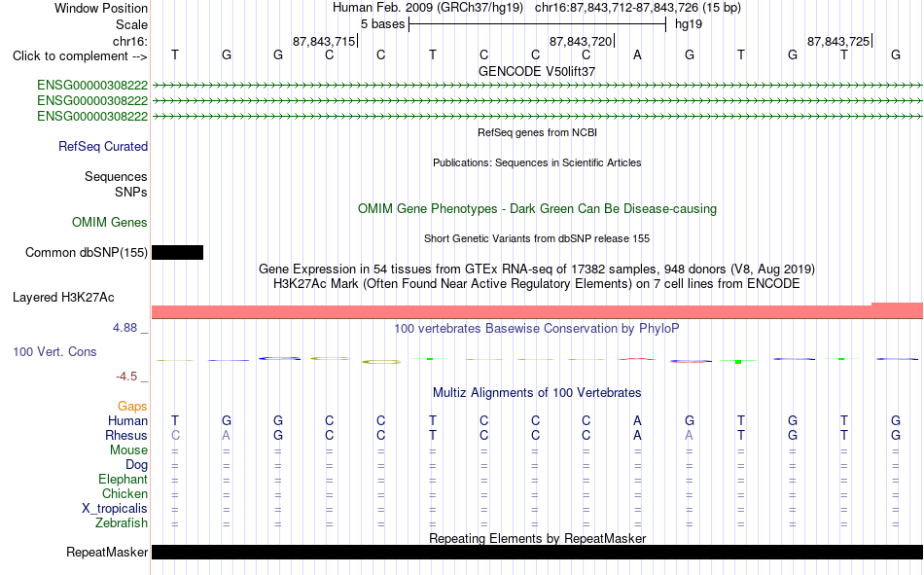
Task: Click the 'X_tropicalis' species label
Action: coord(115,509)
